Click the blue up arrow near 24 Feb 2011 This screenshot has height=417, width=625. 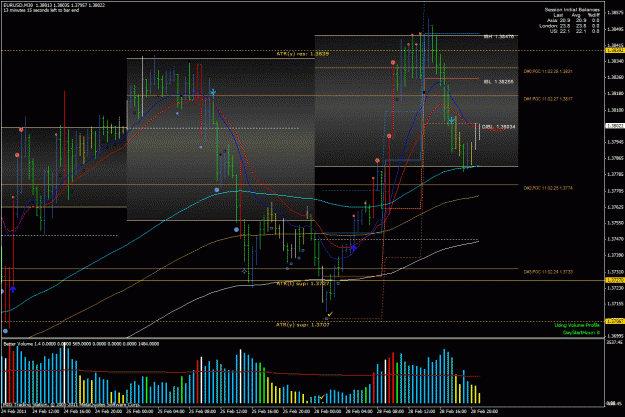click(13, 289)
